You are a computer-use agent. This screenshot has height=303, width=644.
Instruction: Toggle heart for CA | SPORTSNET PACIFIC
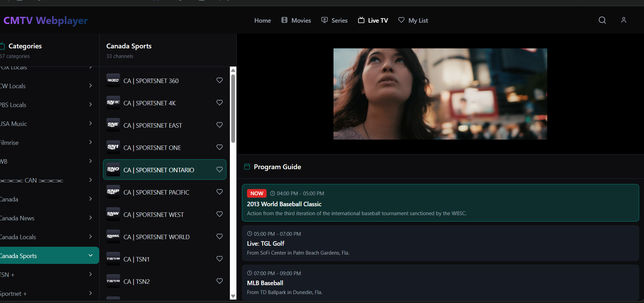(x=220, y=192)
